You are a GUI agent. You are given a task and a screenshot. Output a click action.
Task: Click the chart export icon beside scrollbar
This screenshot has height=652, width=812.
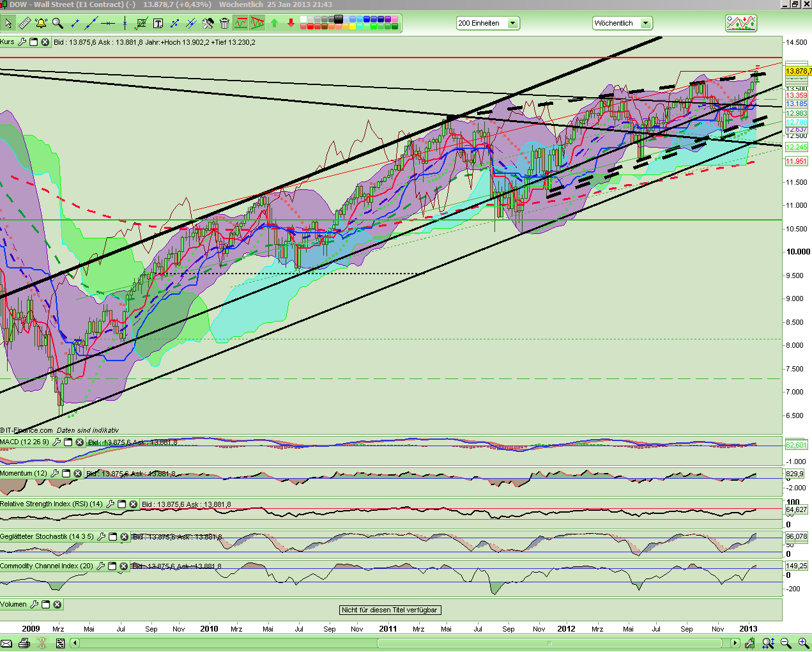751,643
